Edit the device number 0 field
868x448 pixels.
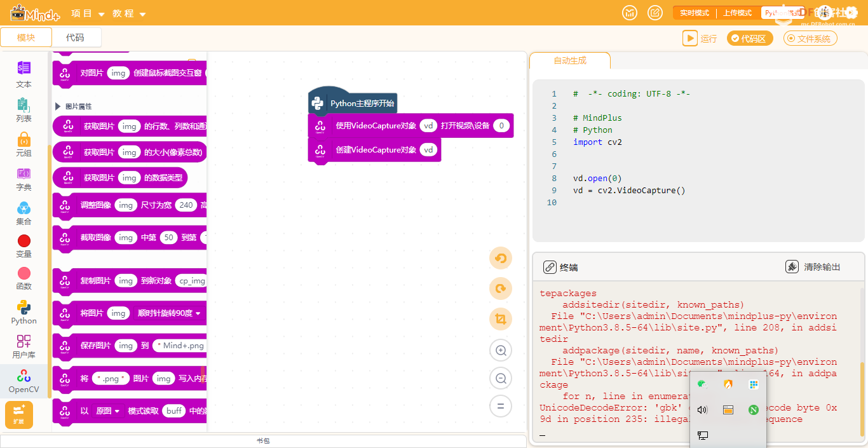[501, 126]
